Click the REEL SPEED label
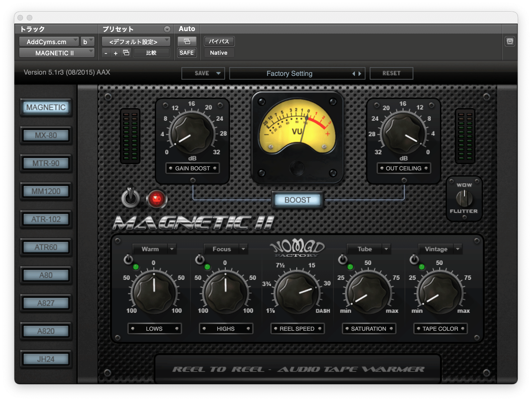 (297, 329)
